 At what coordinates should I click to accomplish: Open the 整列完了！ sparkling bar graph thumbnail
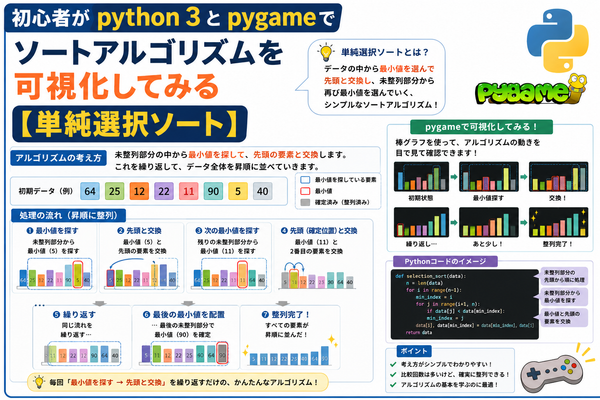coord(558,222)
